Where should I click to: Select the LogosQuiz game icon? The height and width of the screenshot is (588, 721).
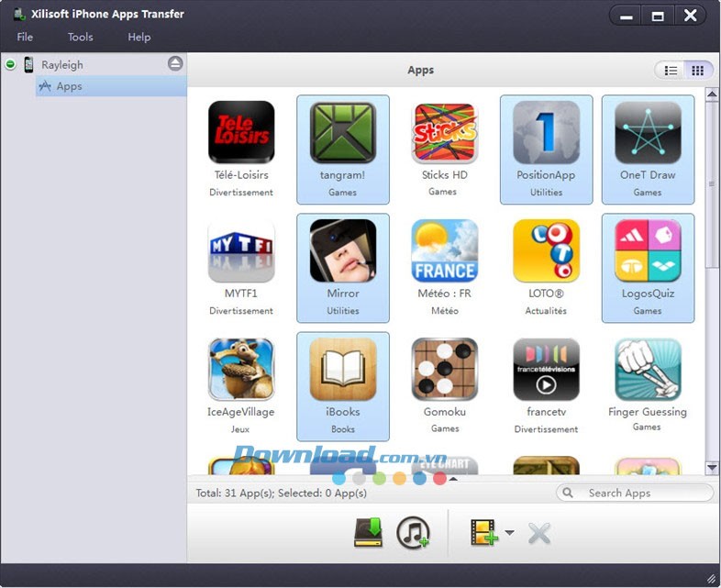pyautogui.click(x=648, y=251)
